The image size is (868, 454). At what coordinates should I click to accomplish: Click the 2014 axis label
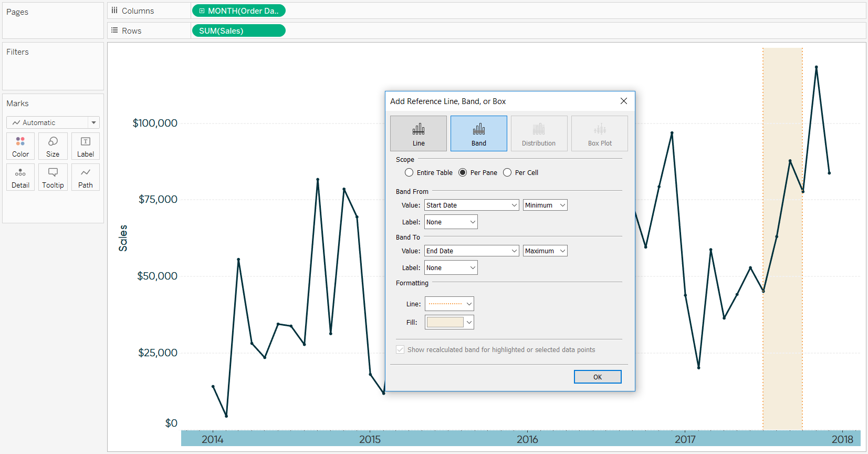(213, 439)
